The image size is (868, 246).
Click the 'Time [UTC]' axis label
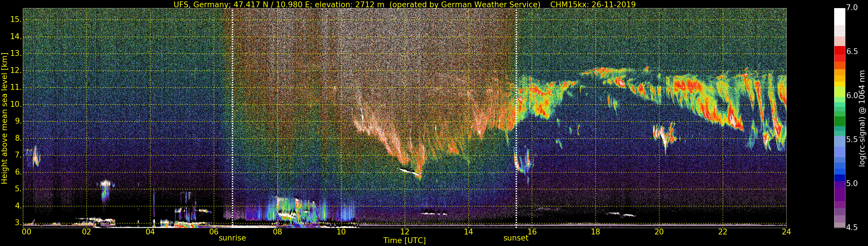click(x=404, y=241)
